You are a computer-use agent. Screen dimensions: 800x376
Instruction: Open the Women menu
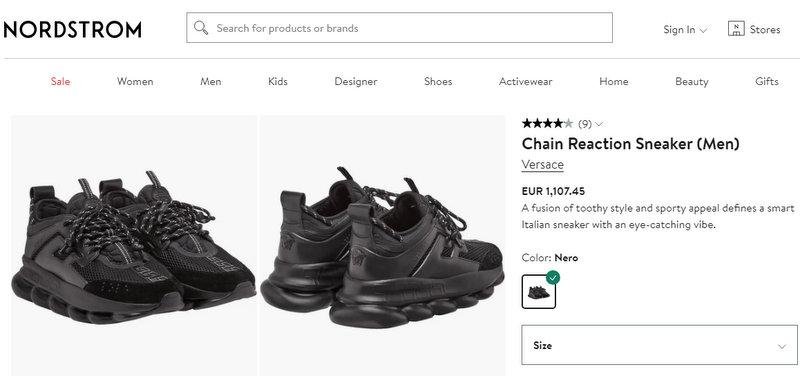tap(135, 82)
